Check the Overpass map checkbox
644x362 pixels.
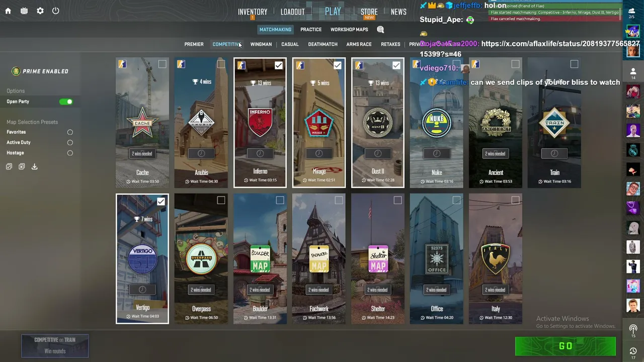(x=221, y=201)
